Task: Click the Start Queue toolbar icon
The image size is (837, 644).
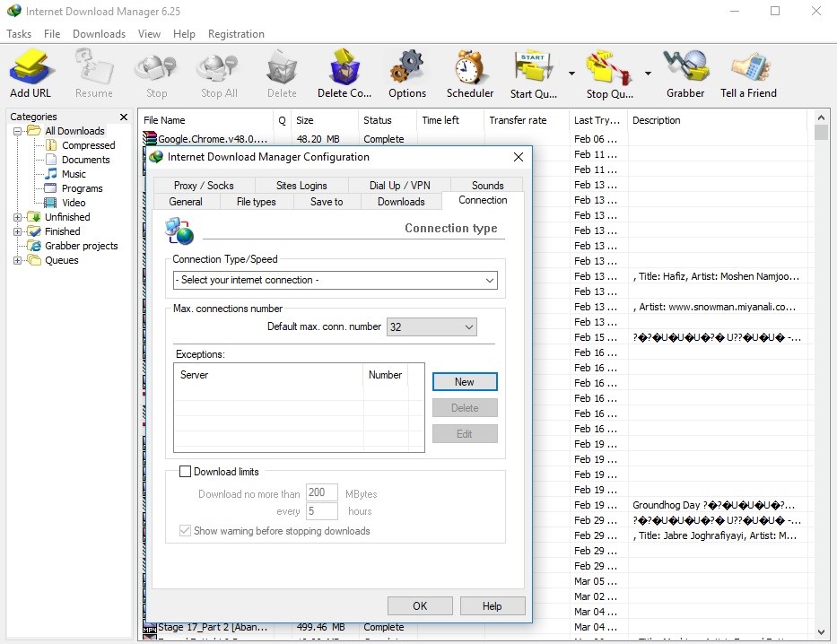Action: point(532,68)
